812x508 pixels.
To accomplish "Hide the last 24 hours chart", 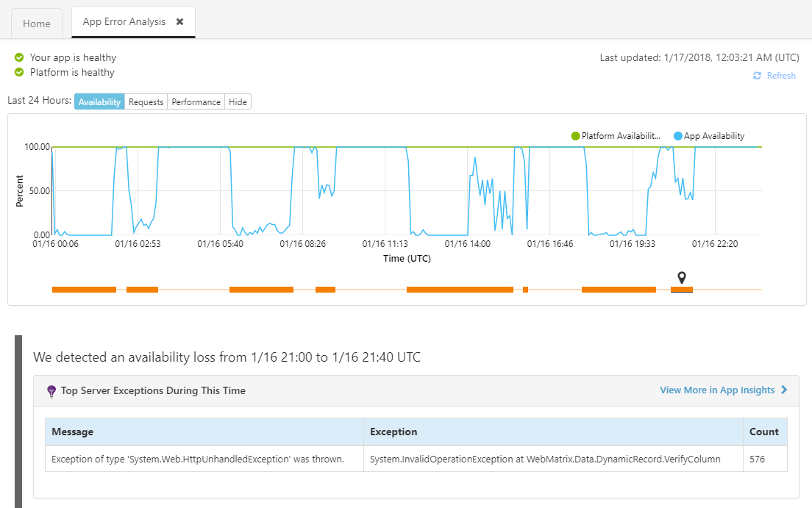I will 238,102.
